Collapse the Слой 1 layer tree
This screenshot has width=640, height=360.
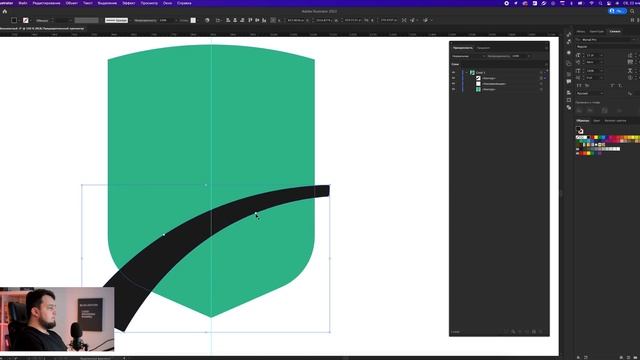467,72
